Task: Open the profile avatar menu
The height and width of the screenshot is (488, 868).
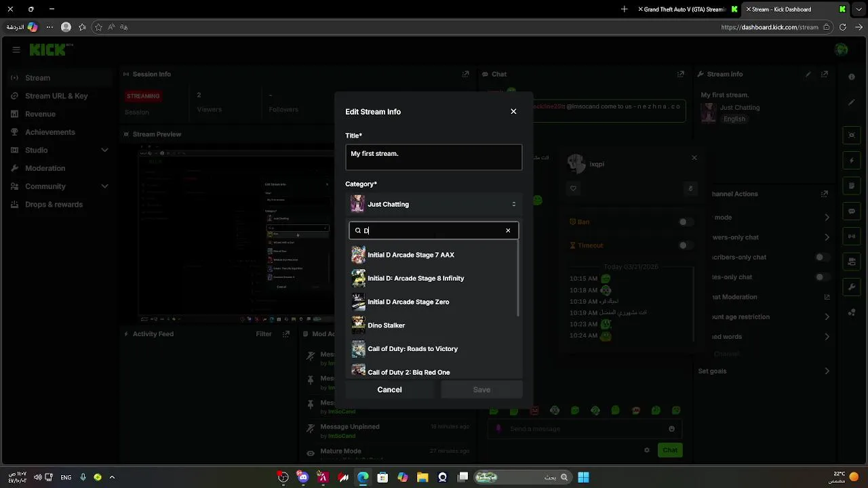Action: (x=842, y=49)
